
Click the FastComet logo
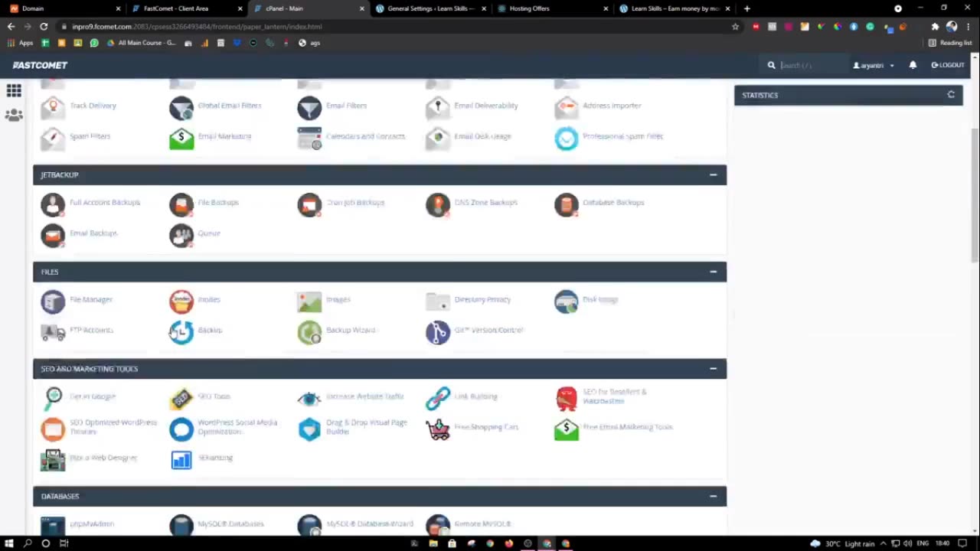[40, 65]
